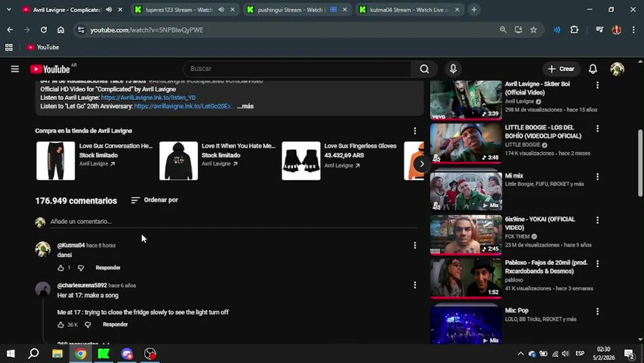Open a new browser tab

click(474, 10)
